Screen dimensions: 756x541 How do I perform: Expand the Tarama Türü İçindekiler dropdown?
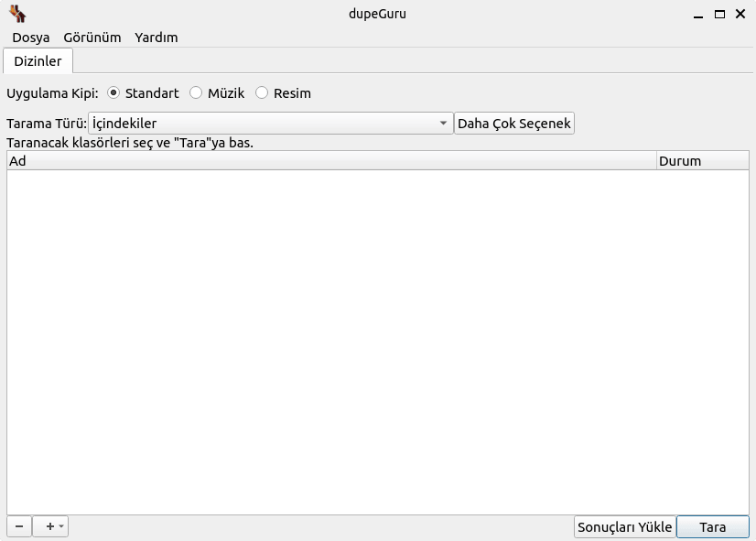270,124
